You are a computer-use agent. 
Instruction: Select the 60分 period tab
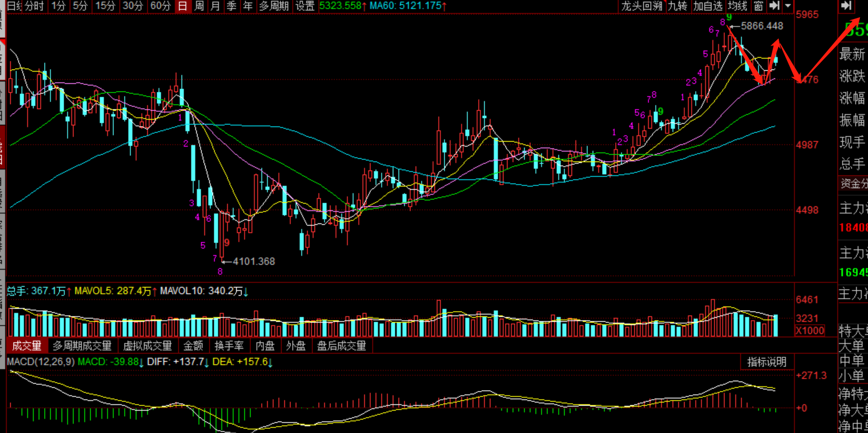[x=160, y=6]
